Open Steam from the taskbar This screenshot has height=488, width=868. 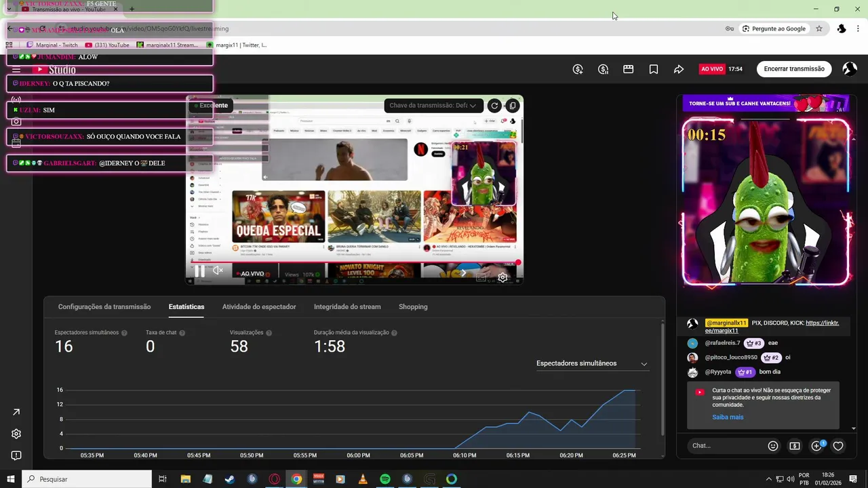(x=230, y=479)
